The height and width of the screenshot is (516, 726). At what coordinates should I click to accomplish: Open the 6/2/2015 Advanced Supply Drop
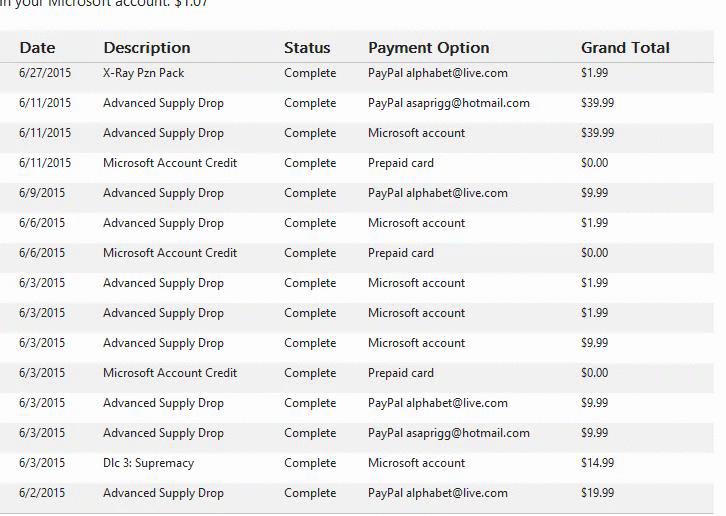click(x=163, y=493)
